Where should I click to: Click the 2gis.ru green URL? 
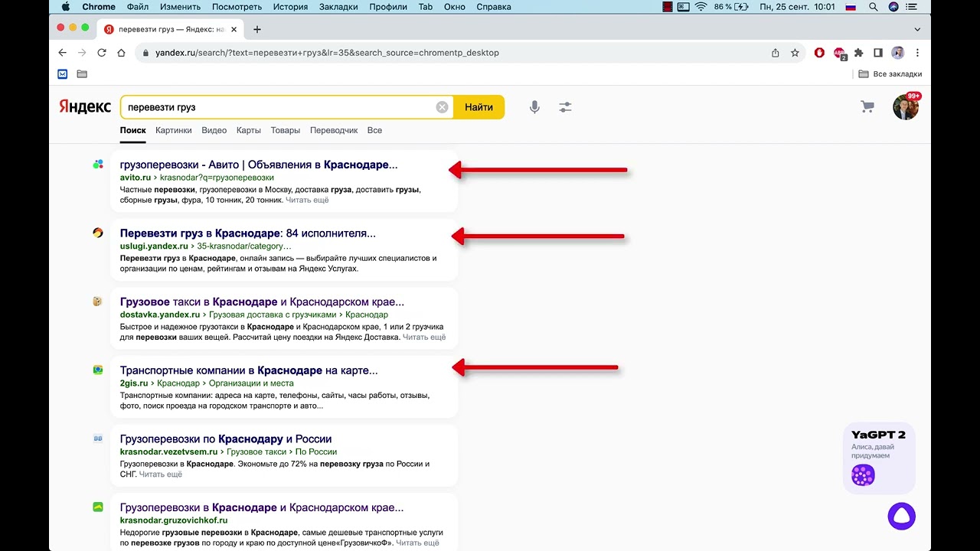(134, 383)
